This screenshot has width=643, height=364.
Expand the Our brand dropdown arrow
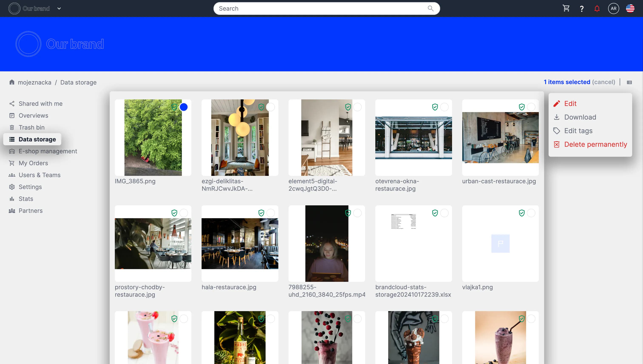(x=59, y=8)
